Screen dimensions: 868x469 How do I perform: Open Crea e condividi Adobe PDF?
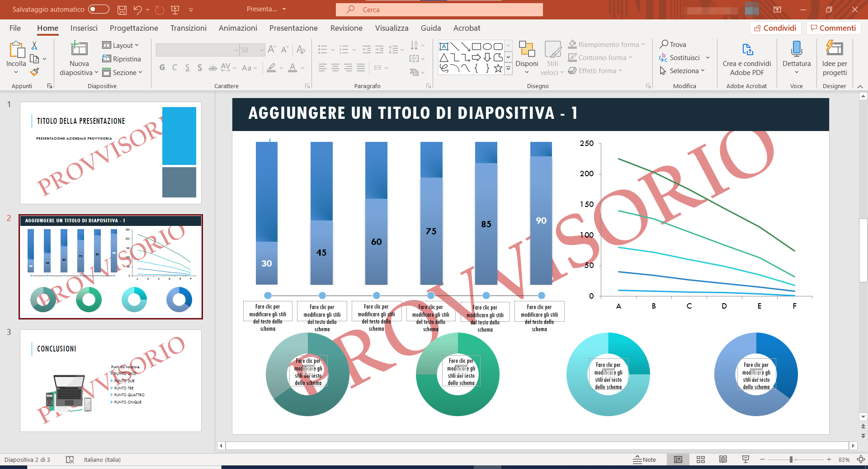746,58
